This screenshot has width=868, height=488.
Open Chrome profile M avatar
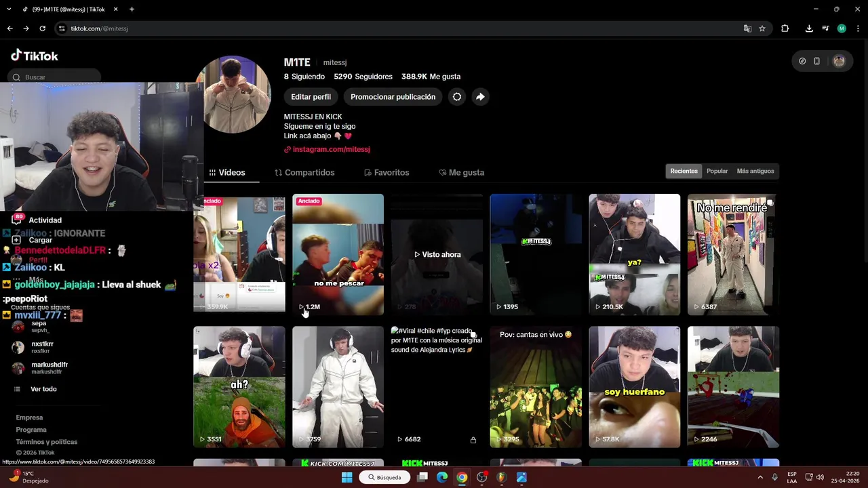pos(842,28)
